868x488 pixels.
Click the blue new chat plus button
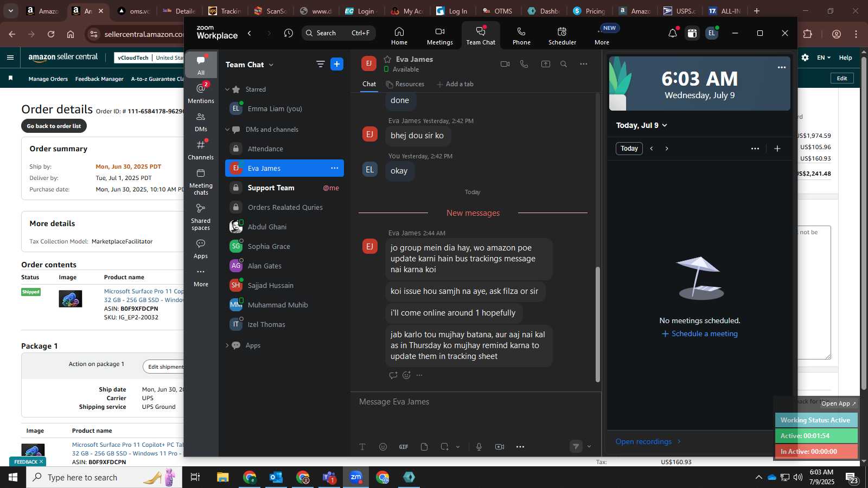pos(337,64)
